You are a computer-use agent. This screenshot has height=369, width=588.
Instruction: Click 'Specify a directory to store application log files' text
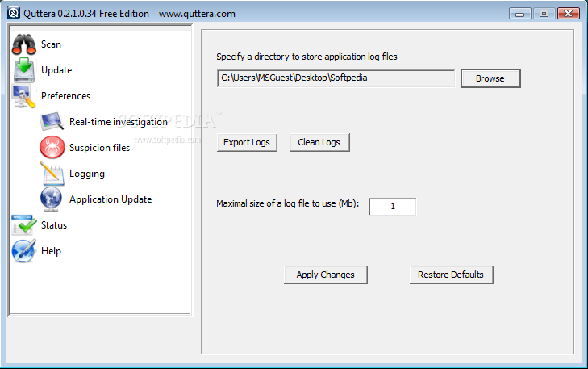pyautogui.click(x=307, y=57)
